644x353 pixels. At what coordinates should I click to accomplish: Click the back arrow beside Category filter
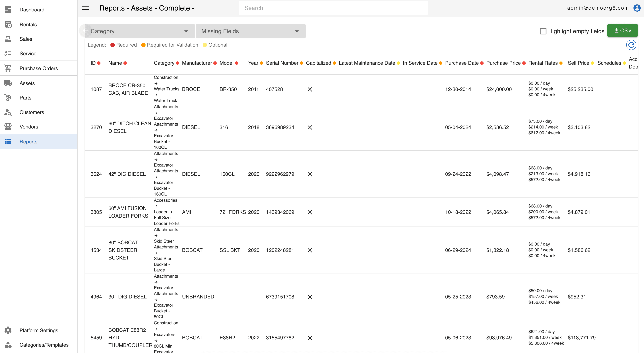(x=86, y=31)
